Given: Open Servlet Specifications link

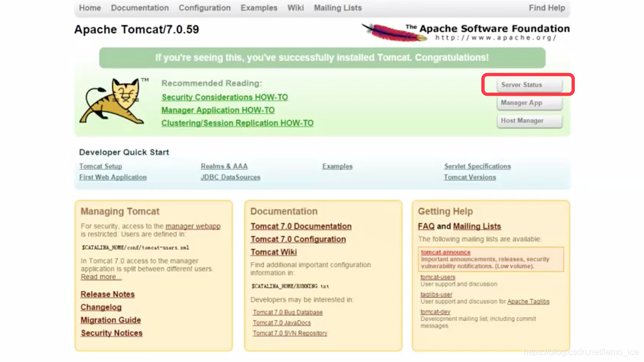Looking at the screenshot, I should point(478,166).
